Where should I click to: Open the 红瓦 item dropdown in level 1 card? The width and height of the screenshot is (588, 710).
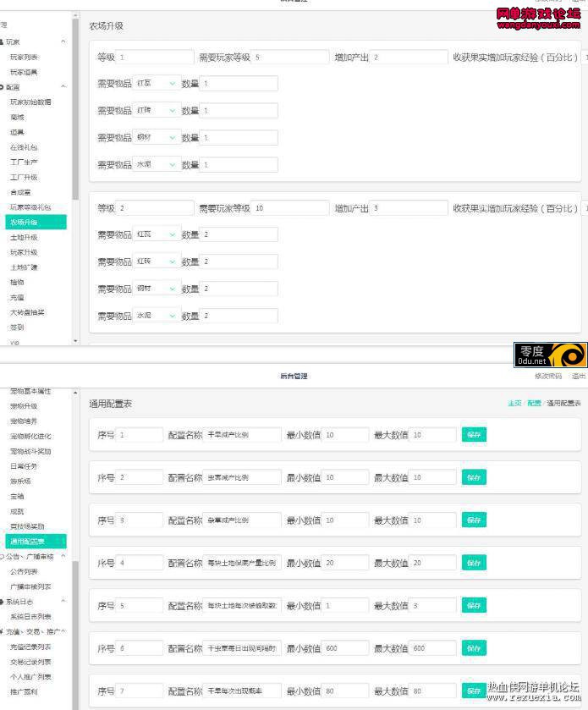point(157,83)
